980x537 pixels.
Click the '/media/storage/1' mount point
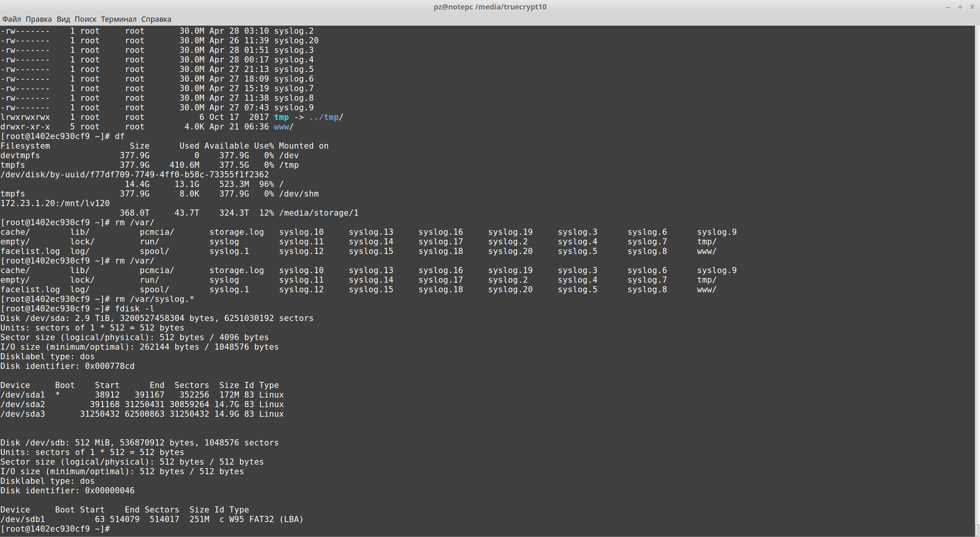pos(319,213)
